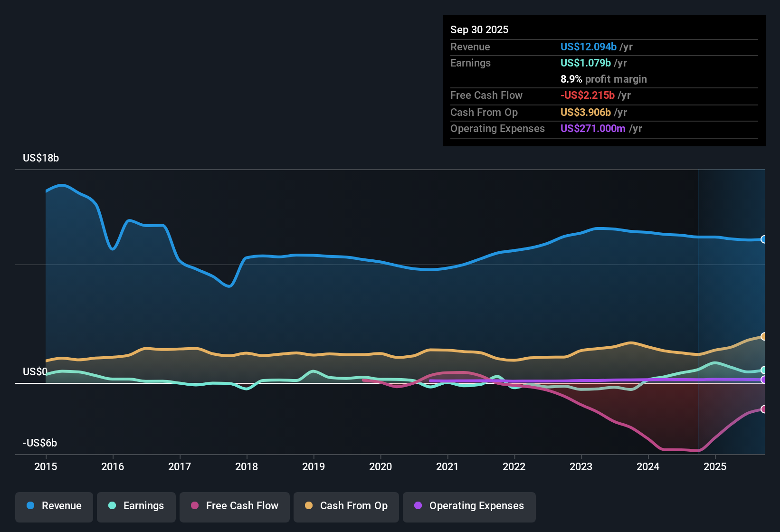The image size is (780, 532).
Task: Toggle Cash From Op legend item
Action: (x=346, y=506)
